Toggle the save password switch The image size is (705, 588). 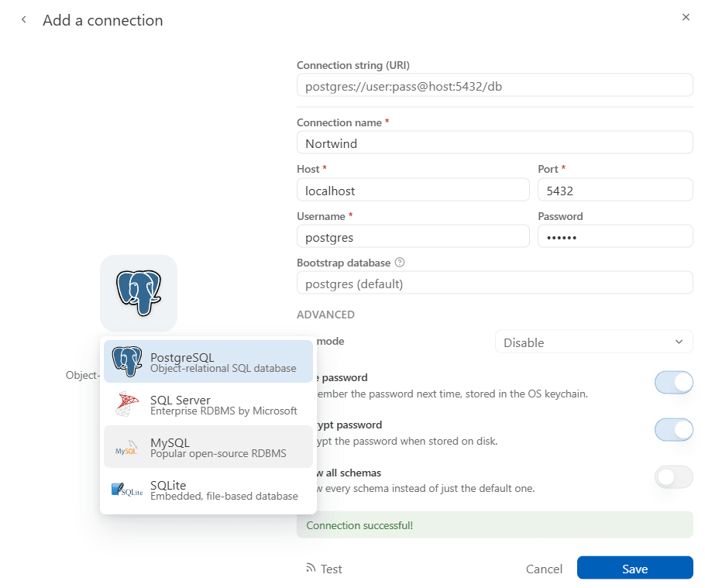tap(673, 383)
